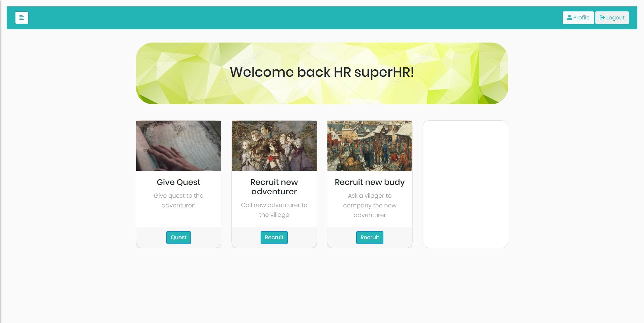Click the Recruit new adventurer heading
Screen dimensions: 644x323
point(274,187)
